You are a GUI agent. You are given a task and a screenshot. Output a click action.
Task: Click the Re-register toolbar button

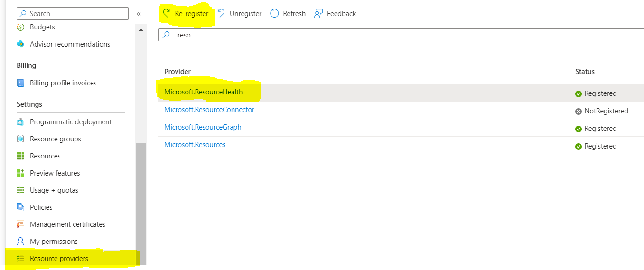(186, 14)
